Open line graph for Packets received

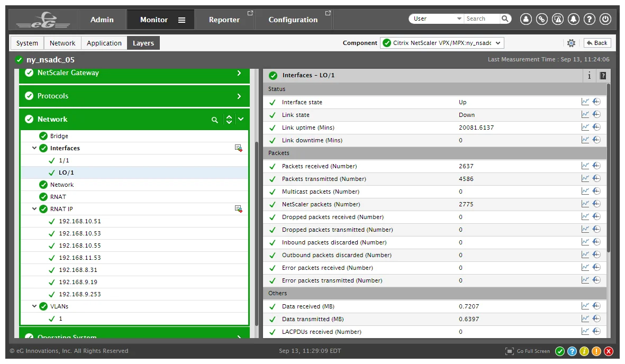click(x=585, y=166)
